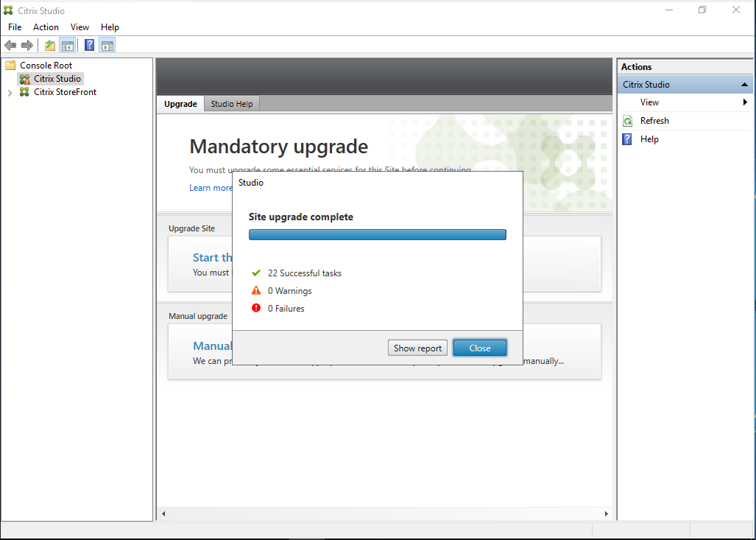
Task: Open the View submenu arrow in Actions
Action: pos(745,102)
